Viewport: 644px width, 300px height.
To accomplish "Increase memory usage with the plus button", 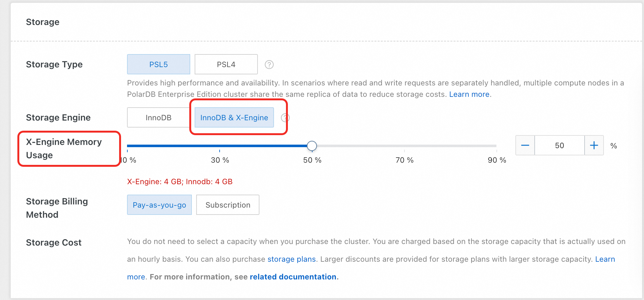I will pyautogui.click(x=594, y=146).
